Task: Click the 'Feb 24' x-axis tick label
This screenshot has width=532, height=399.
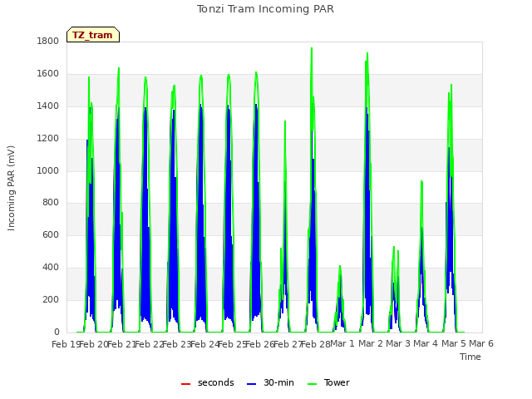Action: 205,344
